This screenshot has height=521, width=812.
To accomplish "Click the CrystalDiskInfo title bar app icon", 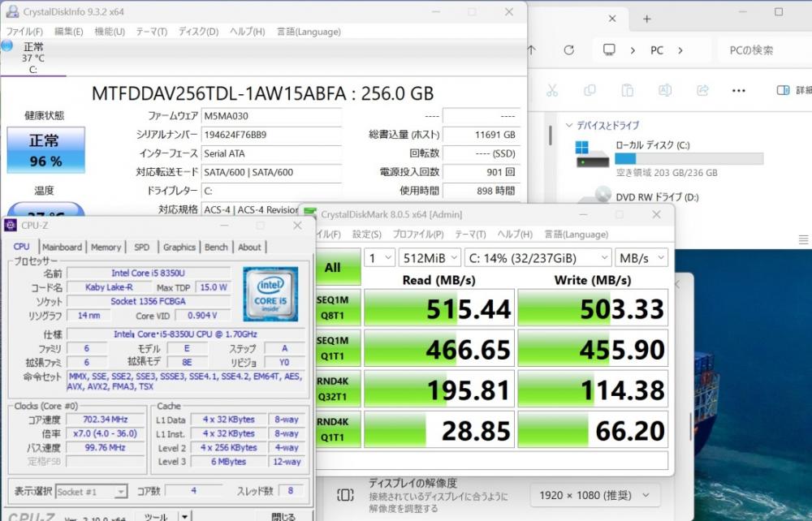I will pos(12,12).
